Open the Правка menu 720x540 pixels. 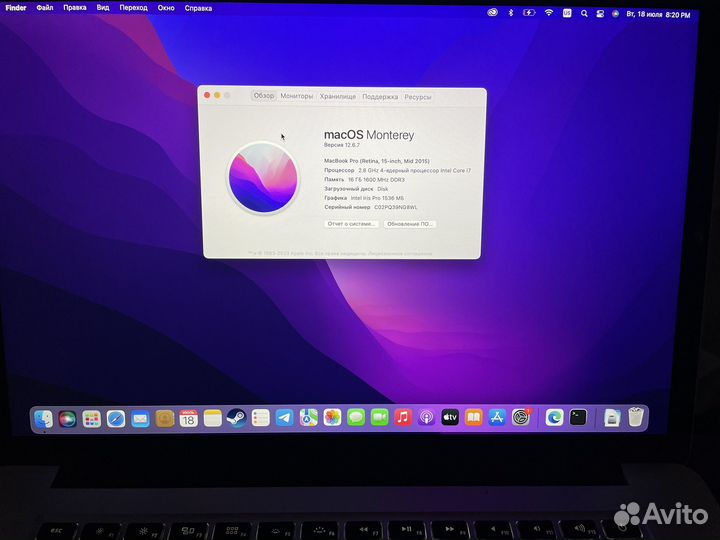click(x=75, y=7)
